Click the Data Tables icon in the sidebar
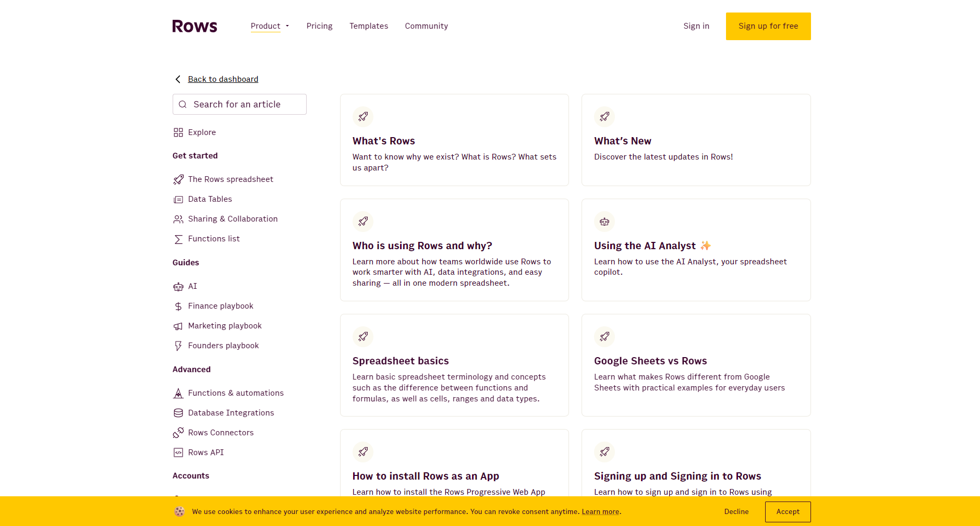The image size is (980, 526). point(178,199)
